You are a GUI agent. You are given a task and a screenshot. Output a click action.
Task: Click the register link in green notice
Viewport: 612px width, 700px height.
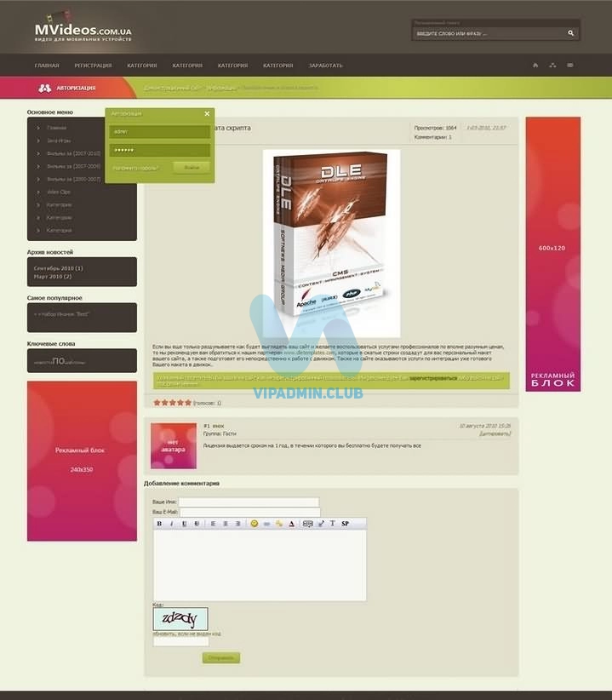click(433, 378)
